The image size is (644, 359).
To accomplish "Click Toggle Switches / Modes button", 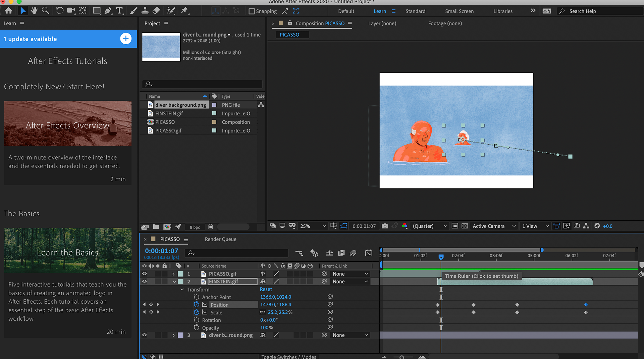I will [288, 357].
